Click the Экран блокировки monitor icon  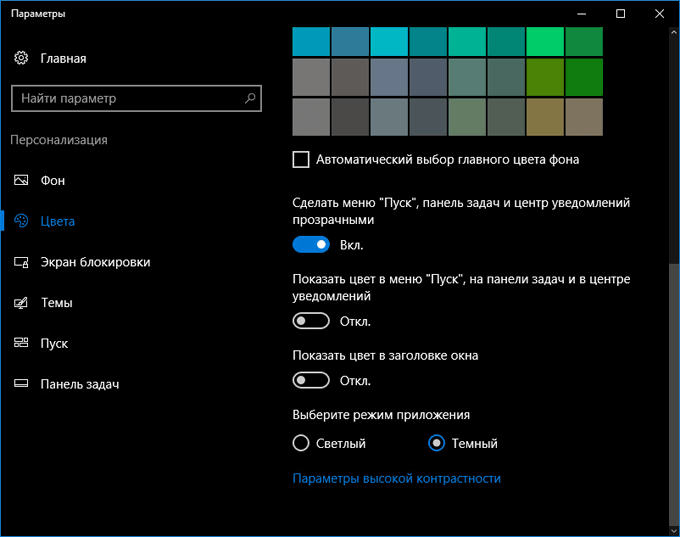(x=22, y=262)
